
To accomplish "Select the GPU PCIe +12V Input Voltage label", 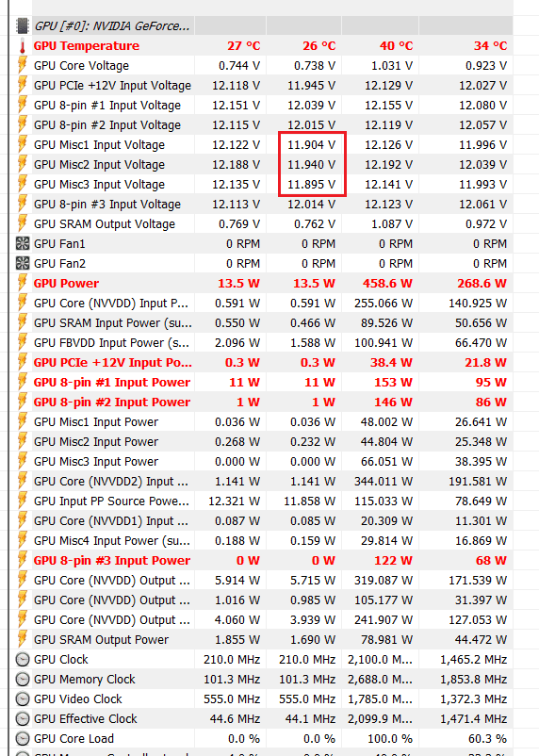I will [x=112, y=86].
